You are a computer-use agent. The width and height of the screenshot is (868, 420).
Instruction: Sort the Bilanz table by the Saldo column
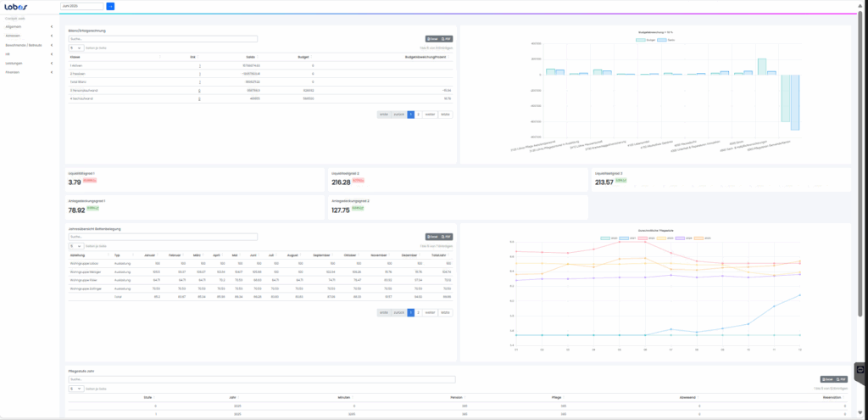(x=250, y=57)
